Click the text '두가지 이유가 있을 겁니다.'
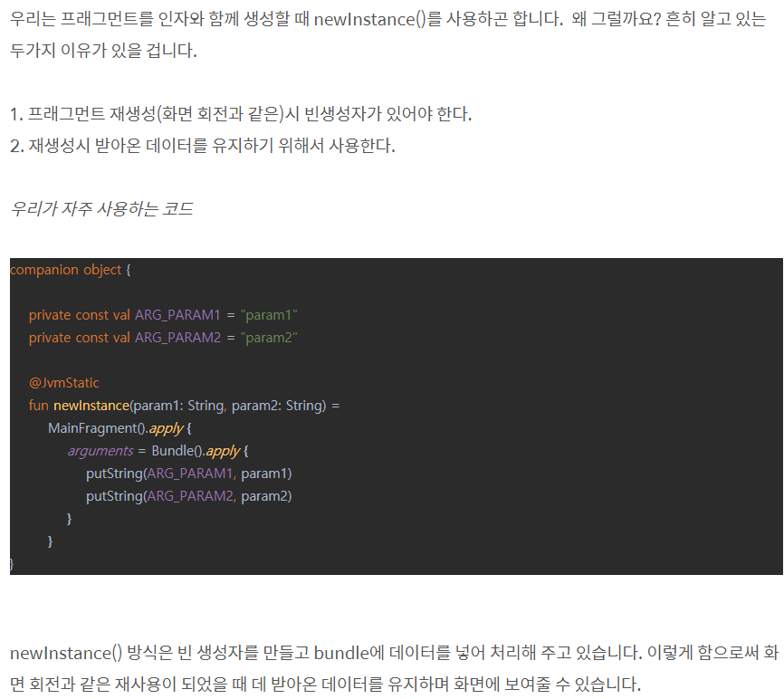 point(103,50)
